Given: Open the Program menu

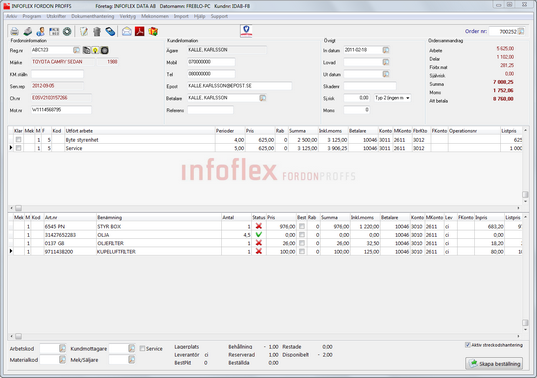Looking at the screenshot, I should click(32, 16).
